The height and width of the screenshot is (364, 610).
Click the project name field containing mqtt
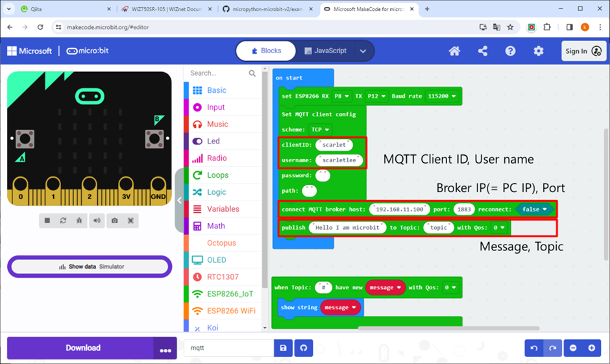click(x=228, y=348)
